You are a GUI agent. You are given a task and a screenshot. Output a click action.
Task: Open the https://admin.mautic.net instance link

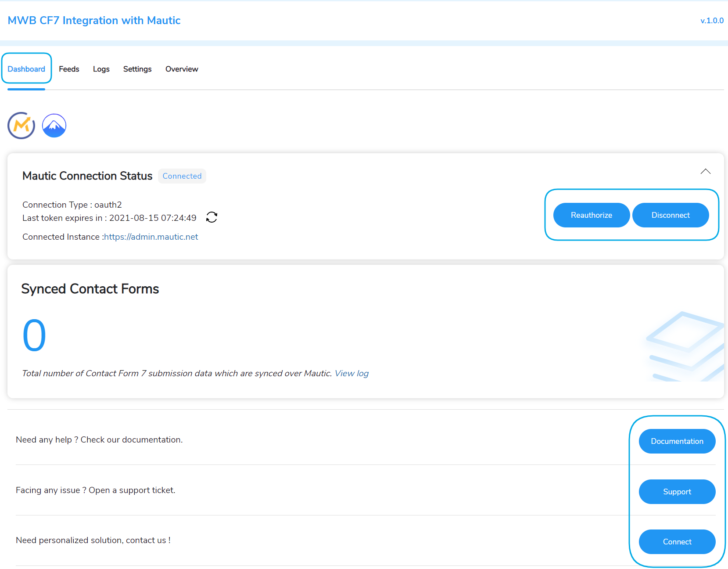(x=151, y=237)
